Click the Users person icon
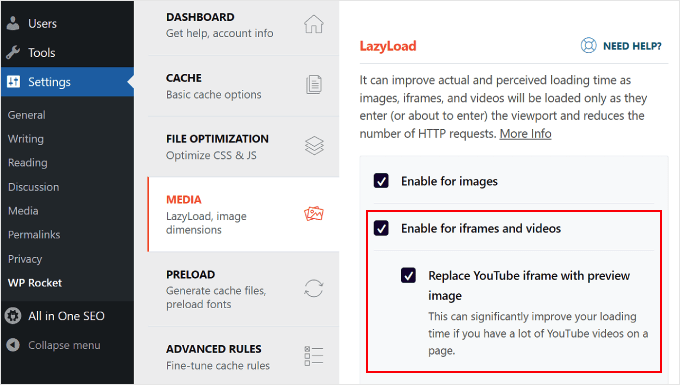This screenshot has height=385, width=680. click(x=13, y=23)
